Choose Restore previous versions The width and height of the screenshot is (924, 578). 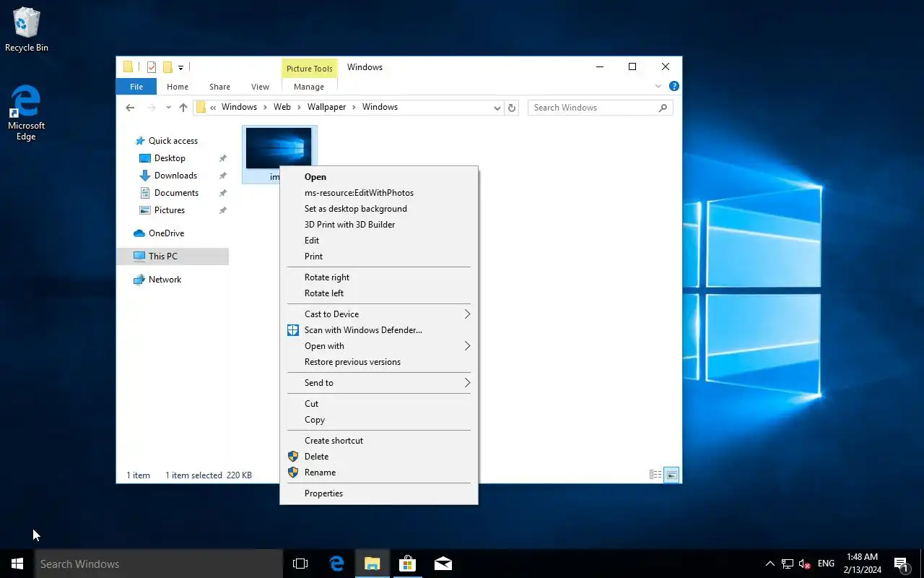(x=379, y=362)
